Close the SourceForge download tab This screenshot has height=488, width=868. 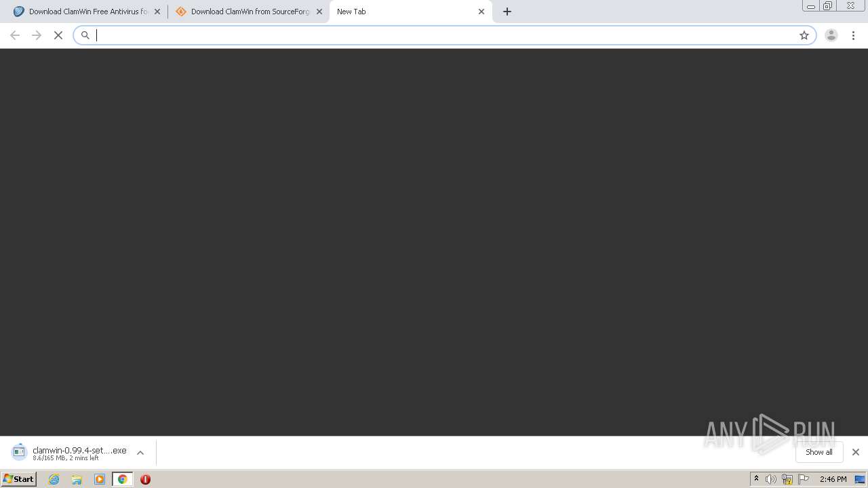[319, 12]
